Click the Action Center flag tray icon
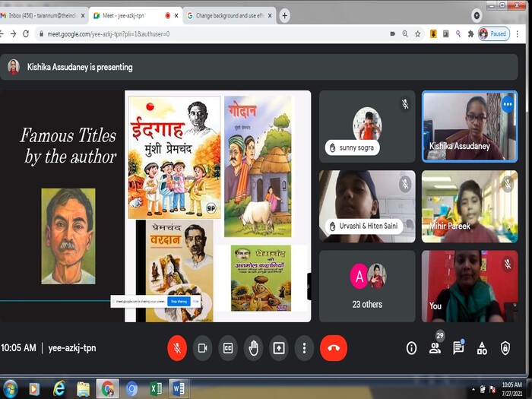This screenshot has width=532, height=399. (492, 389)
